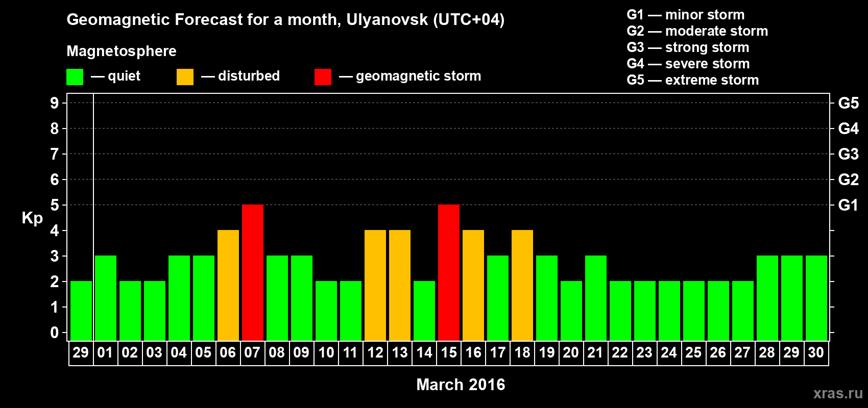Click the date label 10
This screenshot has width=868, height=408.
click(326, 352)
